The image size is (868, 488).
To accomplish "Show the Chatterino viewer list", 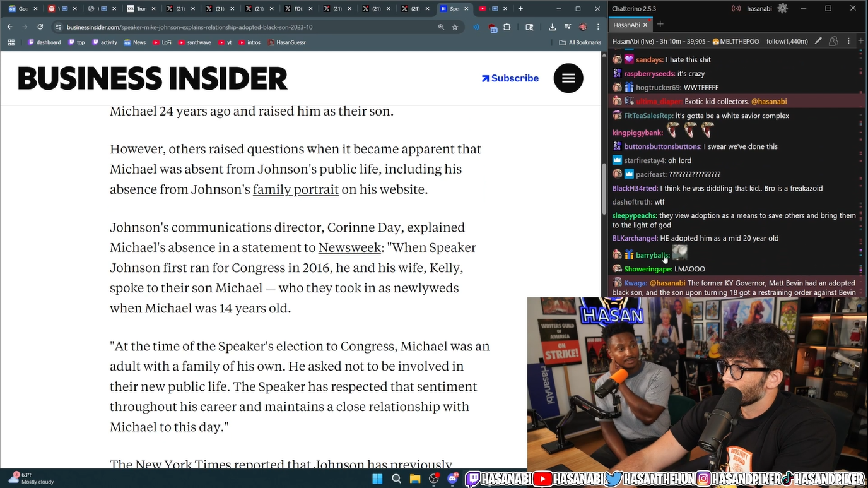I will click(x=833, y=41).
